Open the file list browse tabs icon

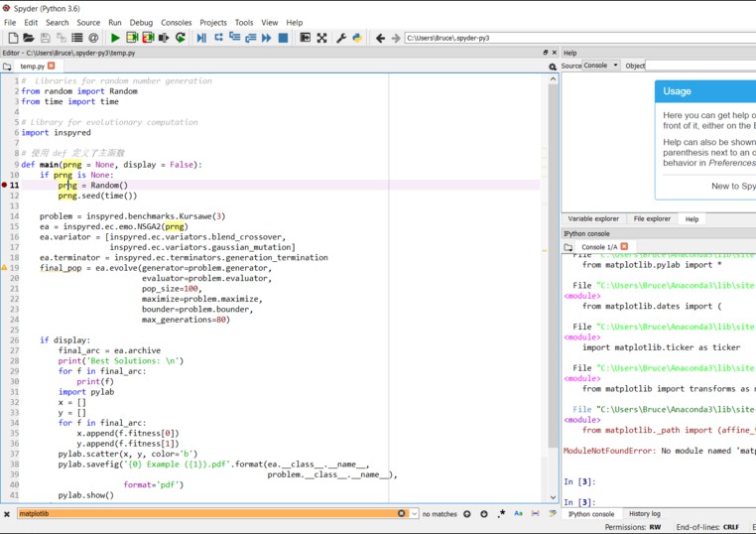click(77, 38)
